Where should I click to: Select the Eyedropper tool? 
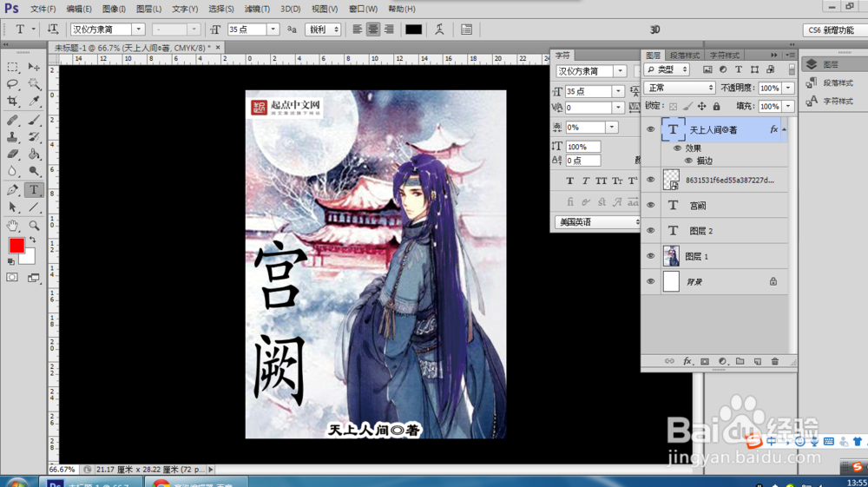(34, 102)
